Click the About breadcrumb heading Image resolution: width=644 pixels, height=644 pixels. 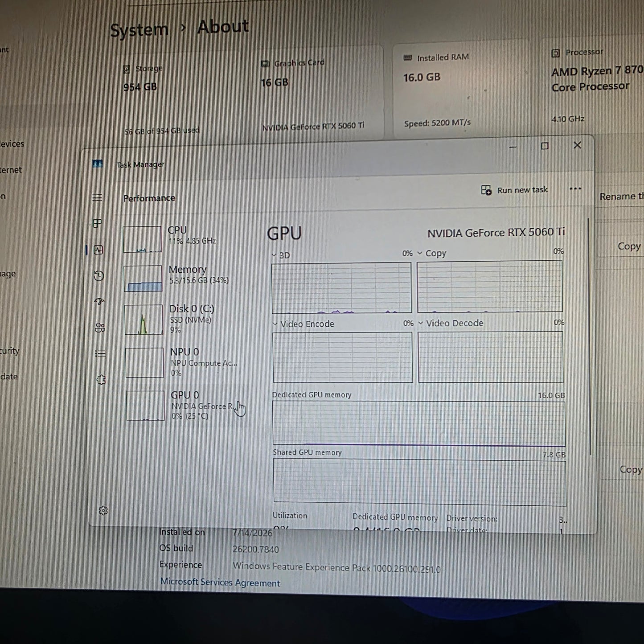coord(223,27)
